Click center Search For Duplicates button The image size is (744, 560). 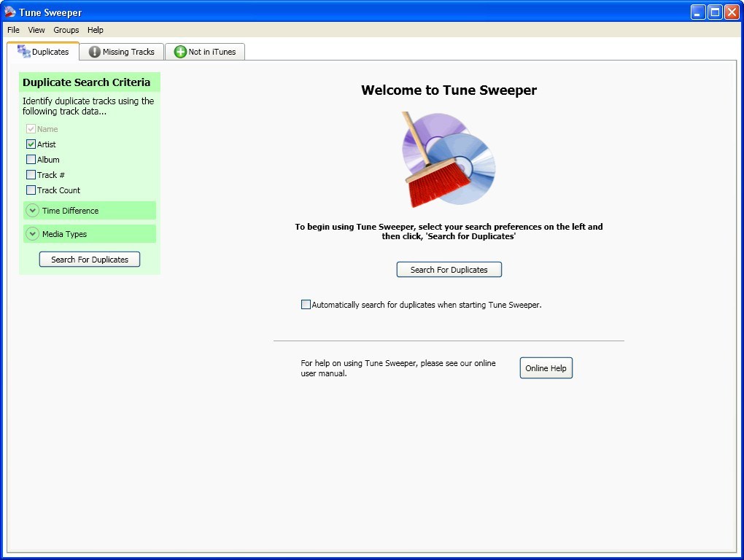449,270
